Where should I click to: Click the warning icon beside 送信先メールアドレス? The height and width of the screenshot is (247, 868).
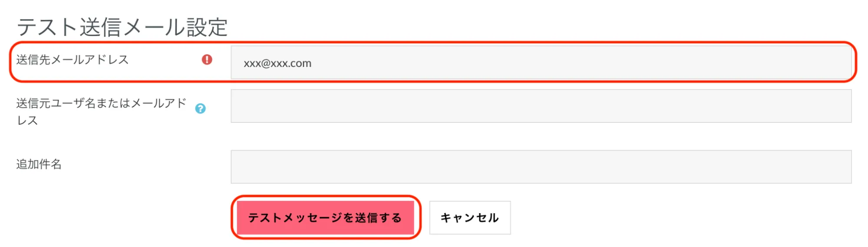coord(207,59)
